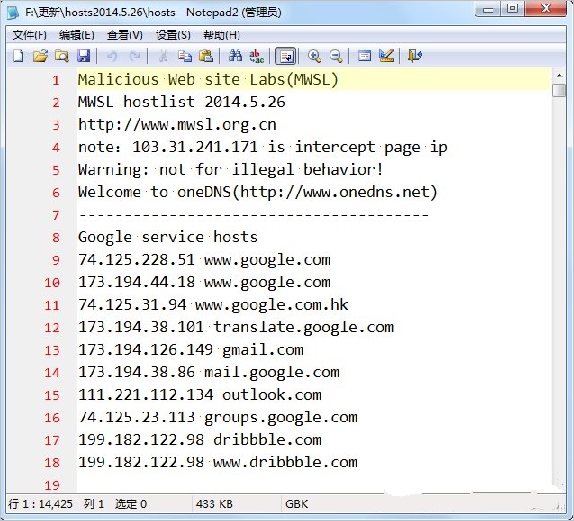Click the outlook.com line
Image resolution: width=574 pixels, height=521 pixels.
(x=200, y=395)
